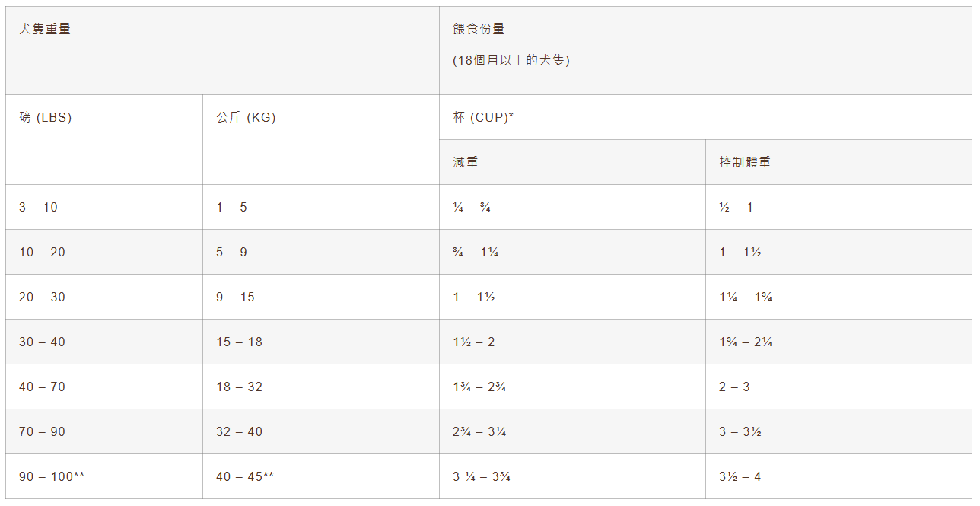Click the 1¾ – 2¾ weight-loss cell
Viewport: 980px width, 506px height.
click(x=479, y=387)
